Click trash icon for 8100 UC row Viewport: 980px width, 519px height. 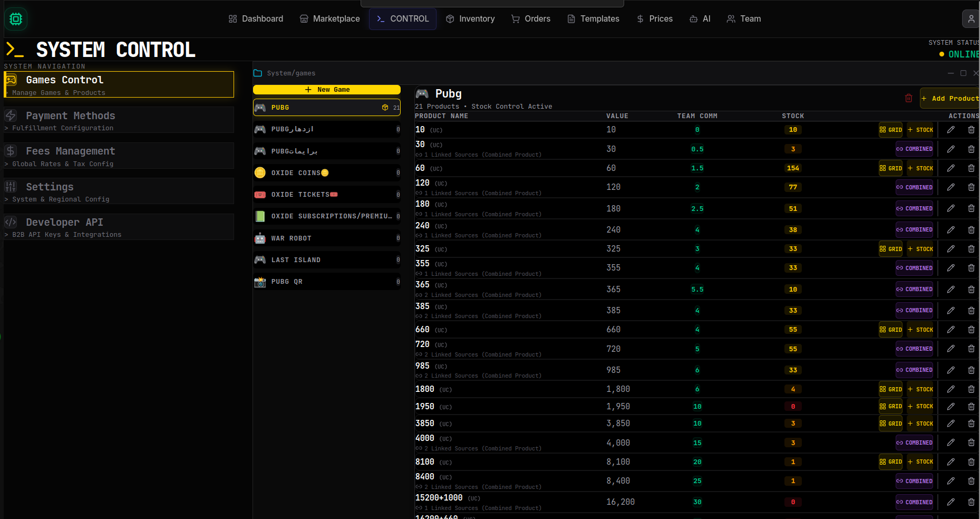point(971,462)
